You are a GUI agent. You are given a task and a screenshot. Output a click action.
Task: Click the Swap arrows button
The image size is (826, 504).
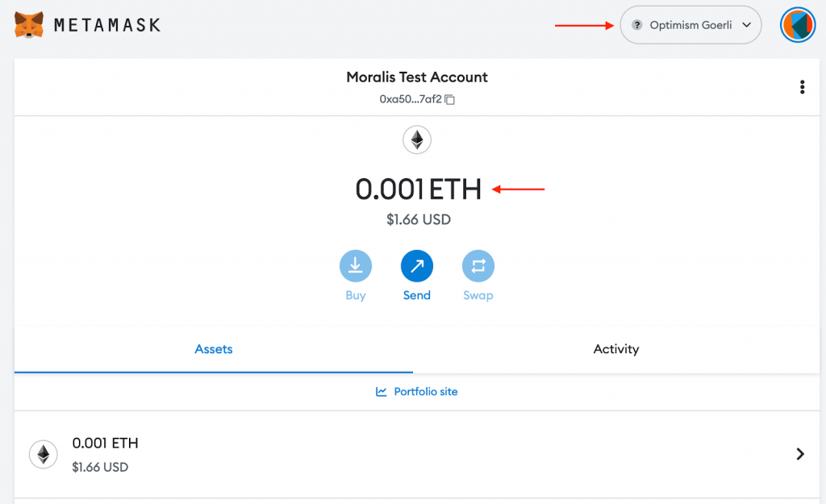point(478,266)
